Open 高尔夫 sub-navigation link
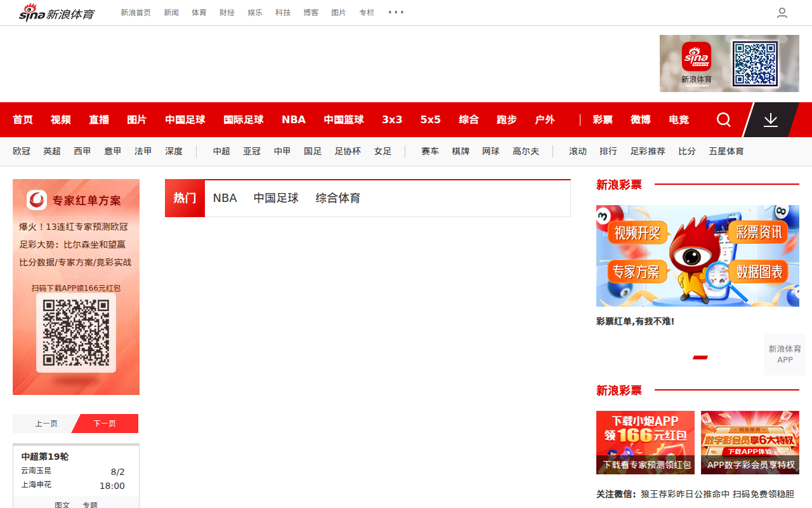 (x=526, y=151)
